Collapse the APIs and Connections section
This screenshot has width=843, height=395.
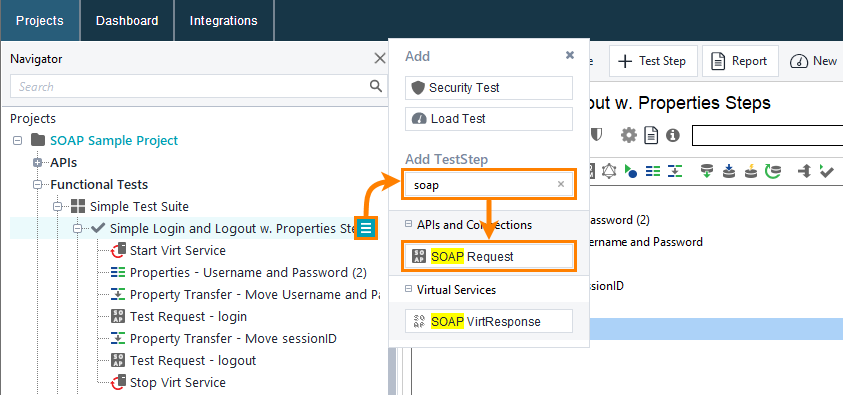click(x=408, y=225)
